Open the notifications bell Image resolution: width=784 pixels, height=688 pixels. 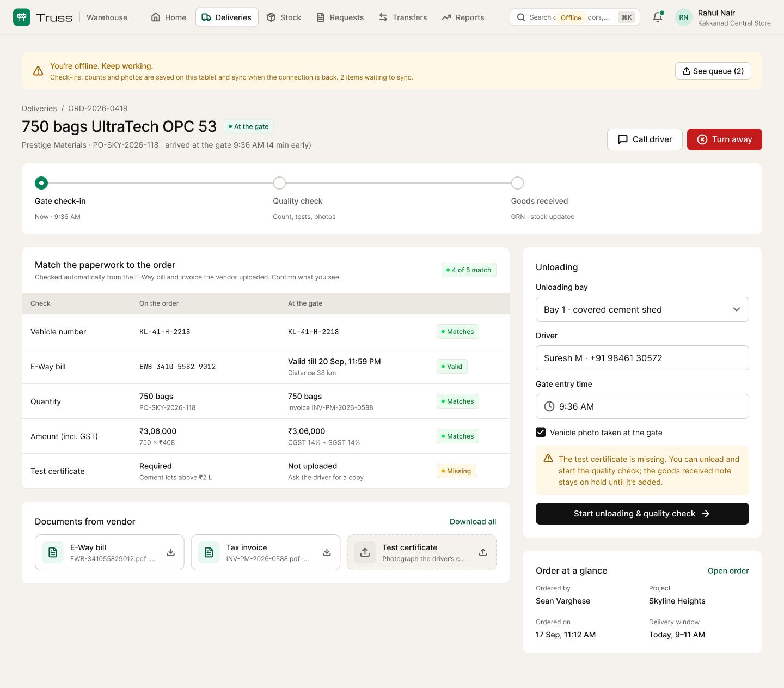[658, 17]
